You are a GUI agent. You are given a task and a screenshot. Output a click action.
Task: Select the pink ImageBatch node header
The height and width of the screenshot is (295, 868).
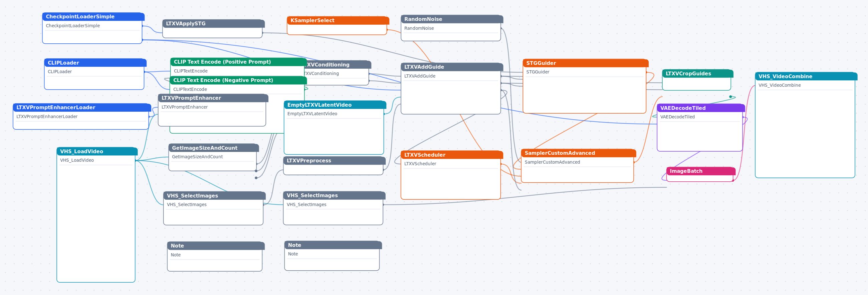701,171
